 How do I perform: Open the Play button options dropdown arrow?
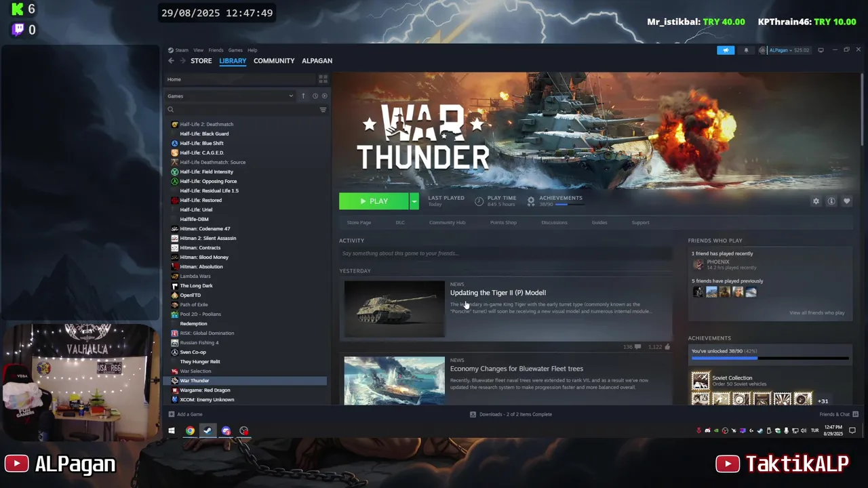[x=414, y=201]
